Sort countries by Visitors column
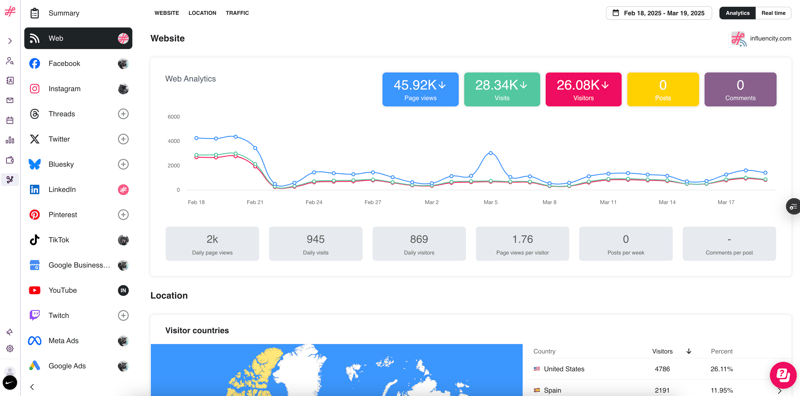The width and height of the screenshot is (800, 396). pyautogui.click(x=662, y=351)
